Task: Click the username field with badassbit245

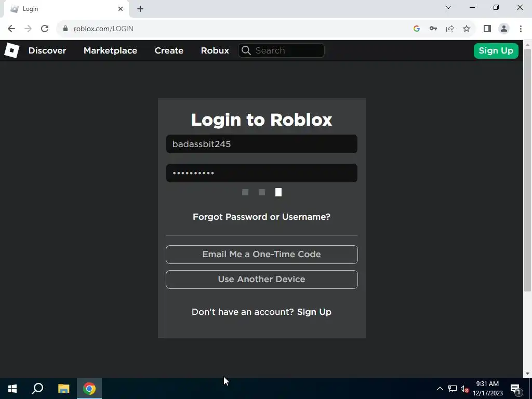Action: coord(262,144)
